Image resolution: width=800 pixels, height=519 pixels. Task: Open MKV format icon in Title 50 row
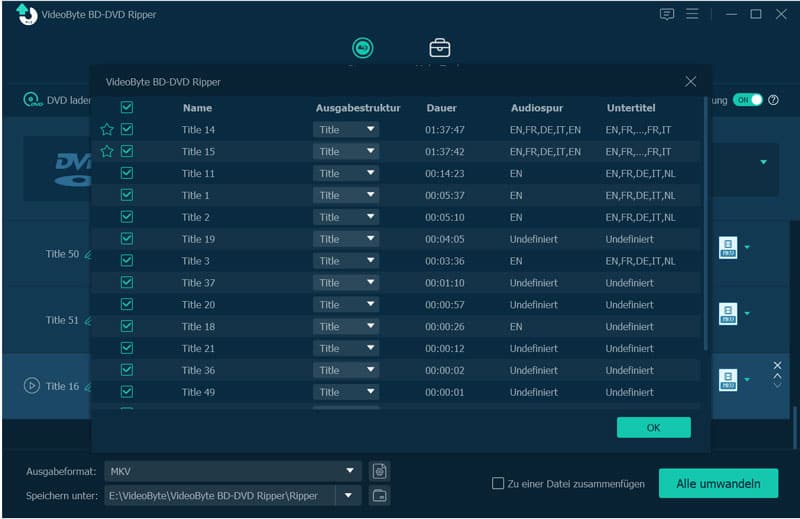coord(728,248)
